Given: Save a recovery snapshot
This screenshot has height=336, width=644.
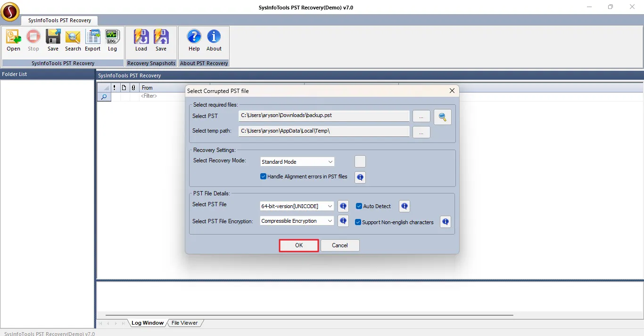Looking at the screenshot, I should click(161, 40).
